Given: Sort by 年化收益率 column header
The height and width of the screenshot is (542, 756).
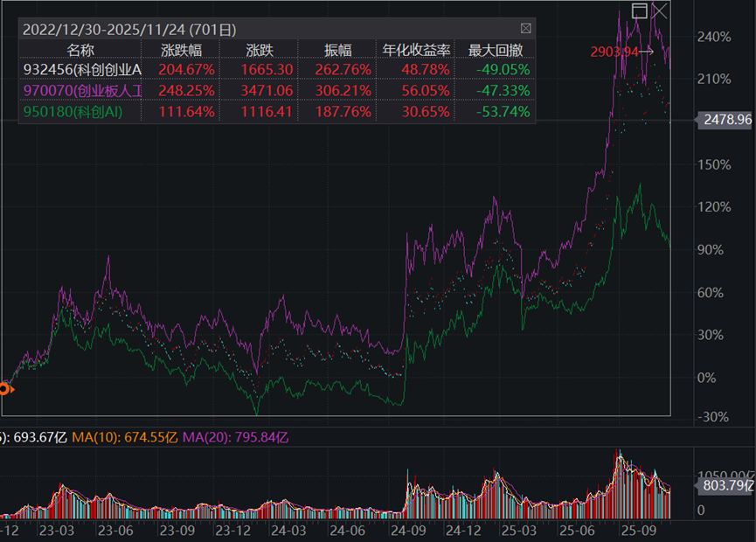Looking at the screenshot, I should (415, 50).
